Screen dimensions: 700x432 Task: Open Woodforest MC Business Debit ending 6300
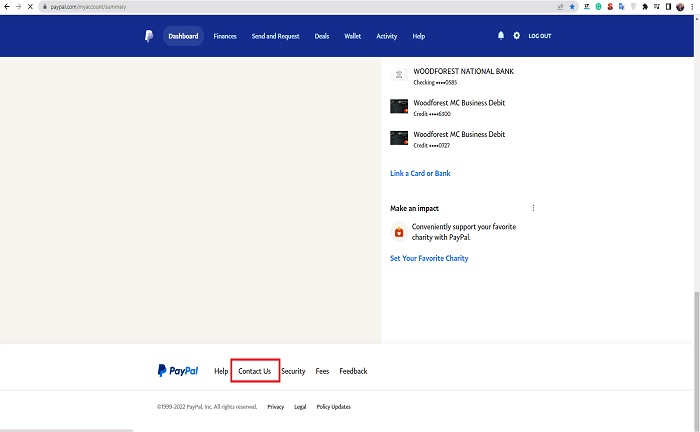point(459,108)
